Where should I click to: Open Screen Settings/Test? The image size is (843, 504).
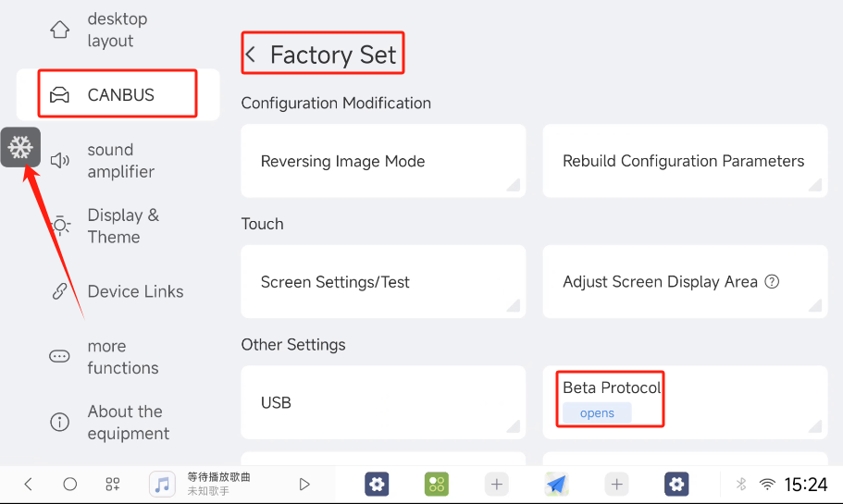click(383, 281)
